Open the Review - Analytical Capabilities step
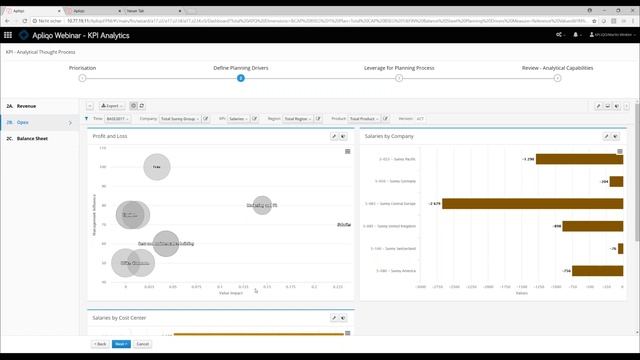The height and width of the screenshot is (360, 640). click(x=558, y=78)
